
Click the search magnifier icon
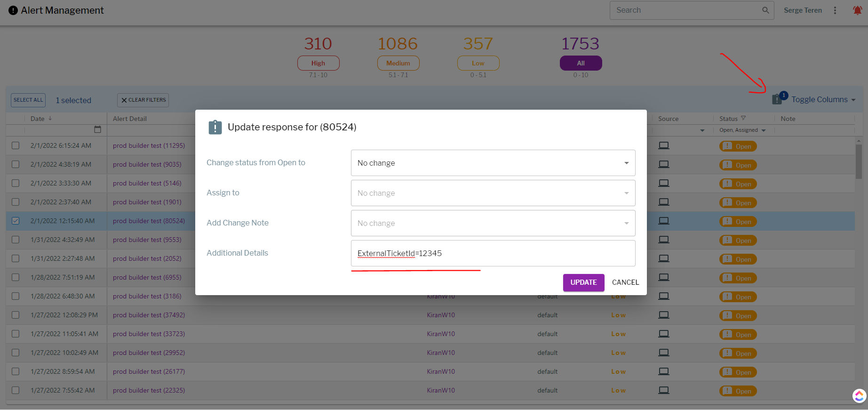coord(765,10)
